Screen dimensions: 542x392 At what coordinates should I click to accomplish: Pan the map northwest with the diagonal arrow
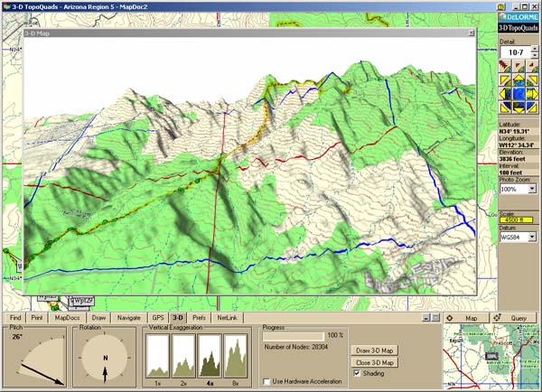[505, 80]
